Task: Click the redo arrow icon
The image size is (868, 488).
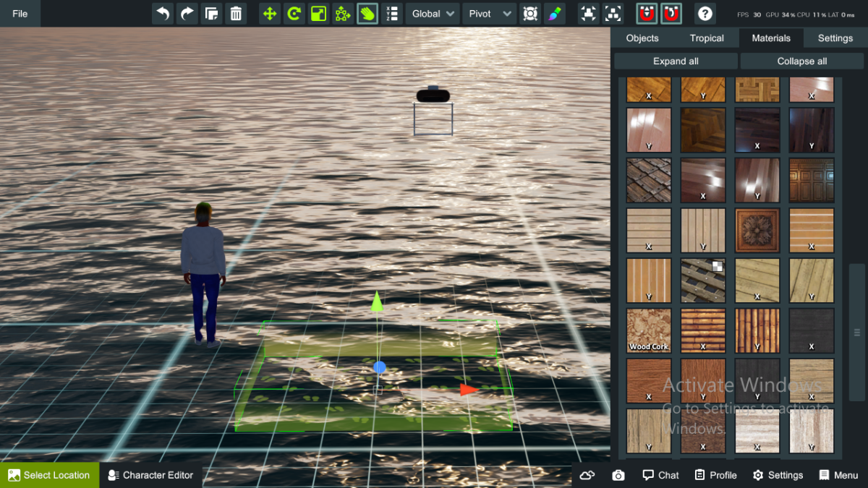Action: tap(187, 14)
